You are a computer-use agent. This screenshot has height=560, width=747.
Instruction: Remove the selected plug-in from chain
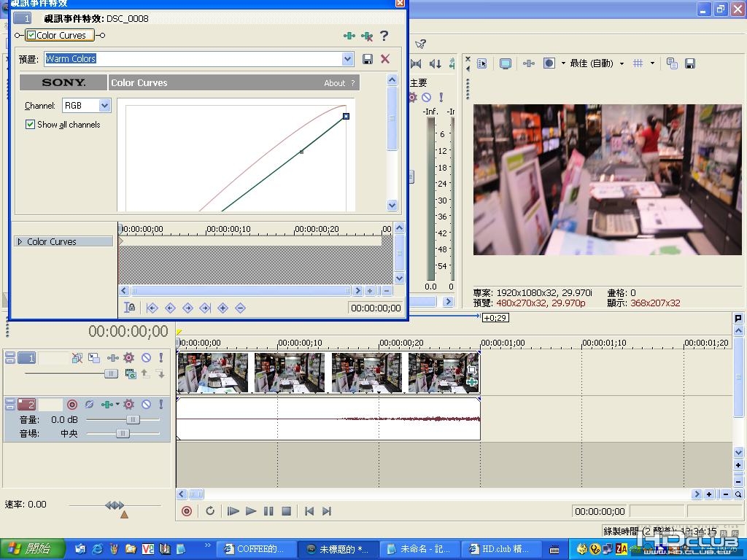pos(367,35)
